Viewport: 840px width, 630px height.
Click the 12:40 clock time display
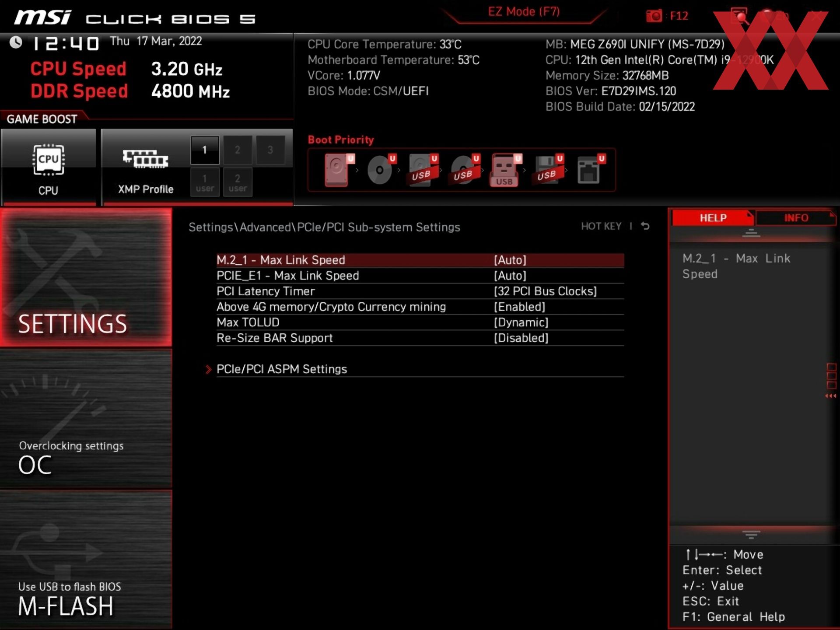click(66, 43)
